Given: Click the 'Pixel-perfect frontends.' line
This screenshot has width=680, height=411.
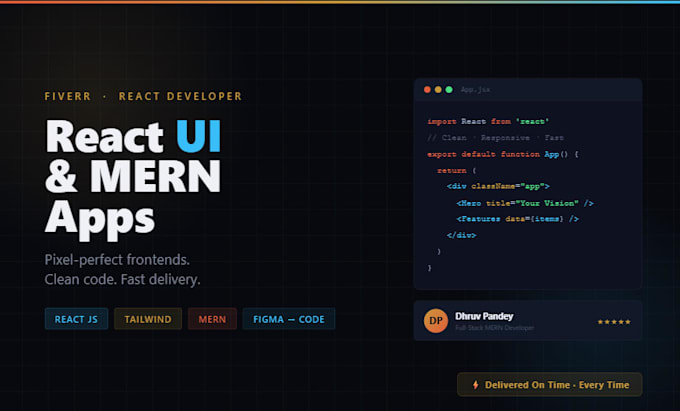Looking at the screenshot, I should (117, 260).
